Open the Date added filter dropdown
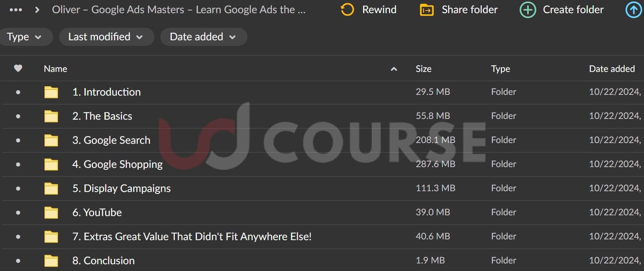 point(203,37)
